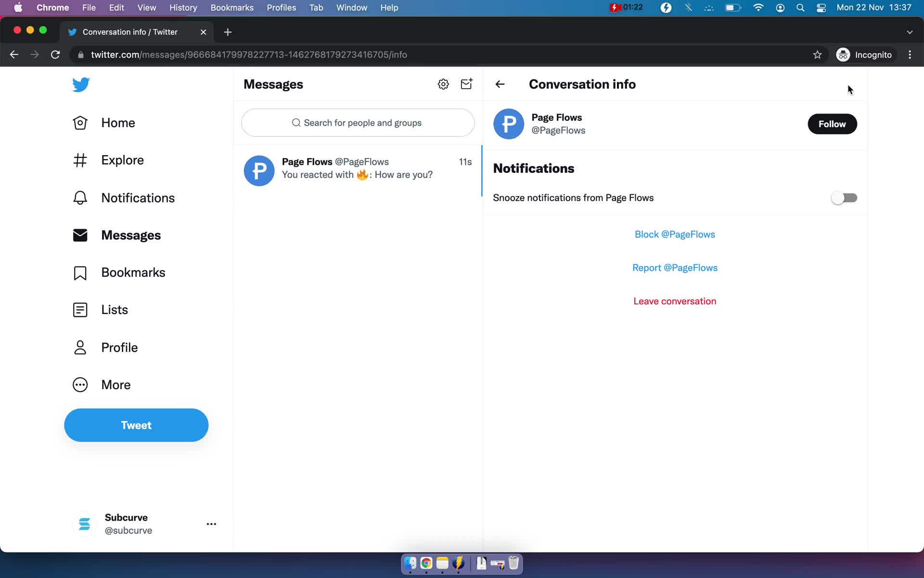Click the Search people and groups field
This screenshot has width=924, height=578.
(x=358, y=122)
